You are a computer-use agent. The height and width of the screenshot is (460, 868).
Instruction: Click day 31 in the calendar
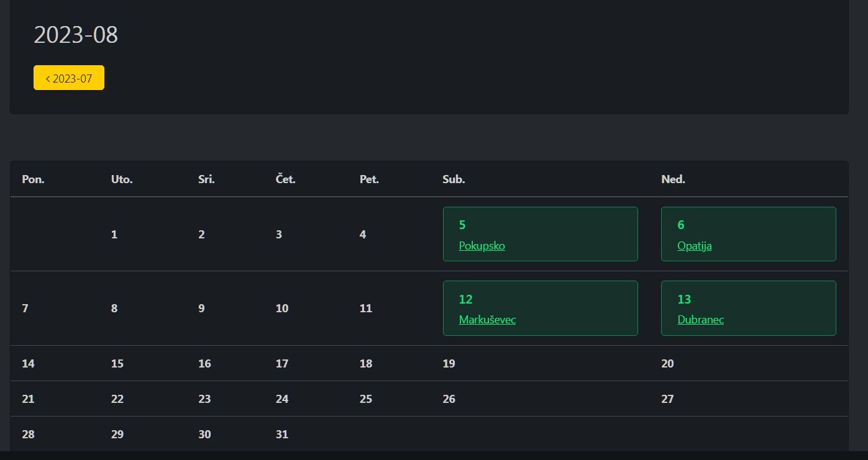click(282, 435)
